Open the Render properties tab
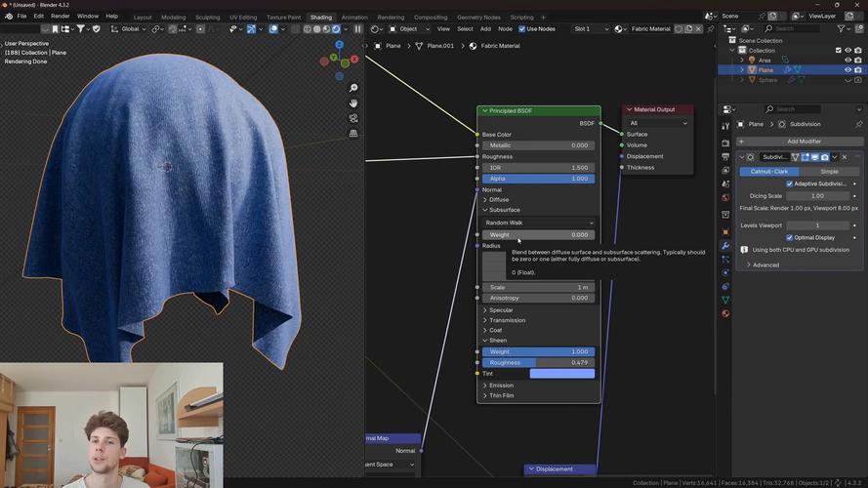The image size is (868, 488). pyautogui.click(x=725, y=143)
